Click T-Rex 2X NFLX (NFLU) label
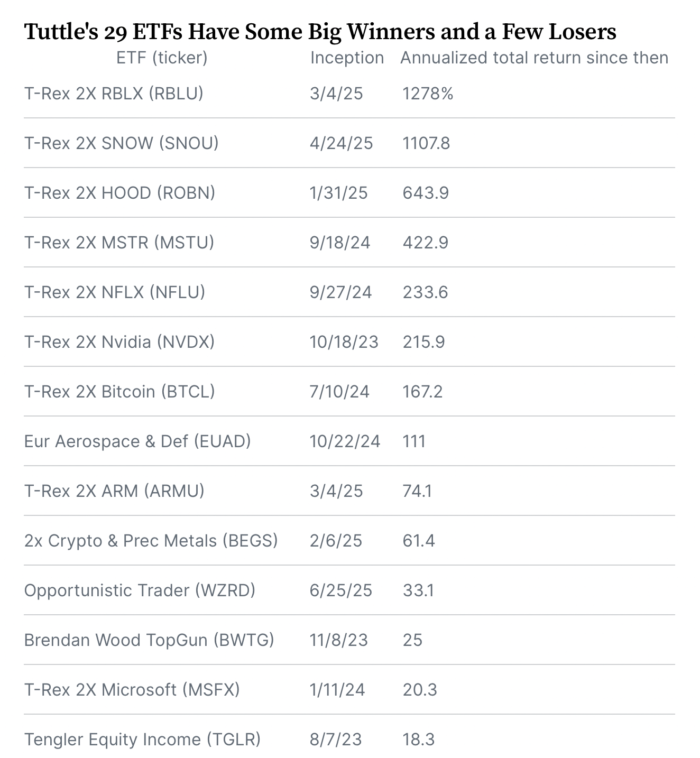The height and width of the screenshot is (758, 700). (x=114, y=292)
